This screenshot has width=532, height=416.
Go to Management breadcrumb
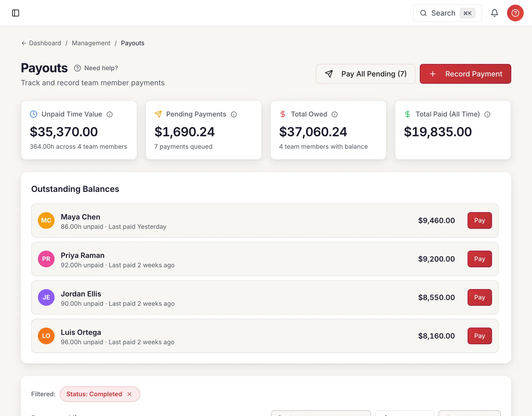tap(91, 43)
